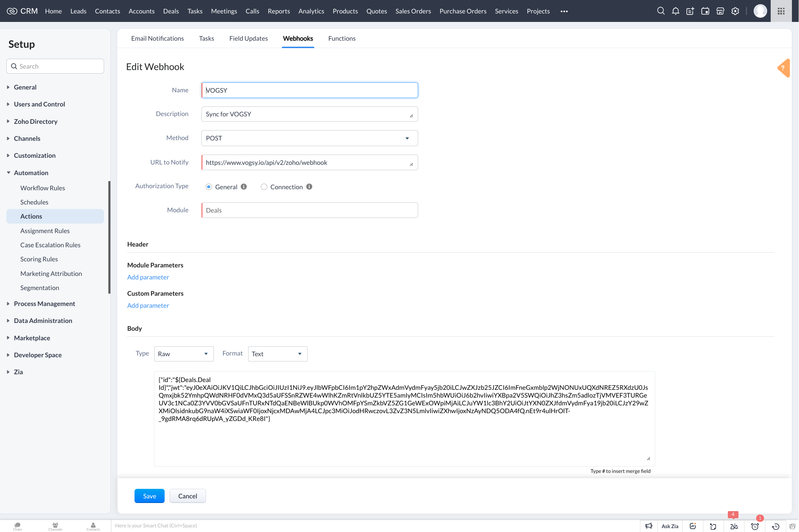Open the Deals module in top navigation
Screen dimensions: 799x532
tap(171, 11)
